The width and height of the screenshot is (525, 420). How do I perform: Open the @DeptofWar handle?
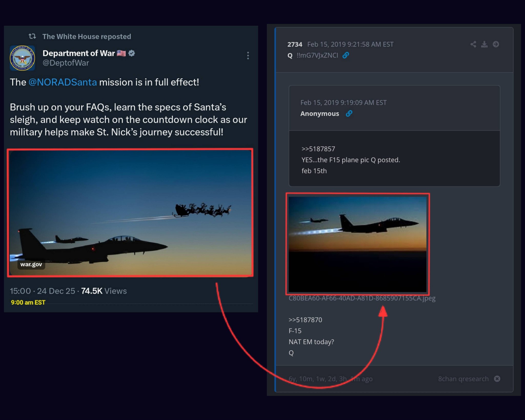coord(66,63)
